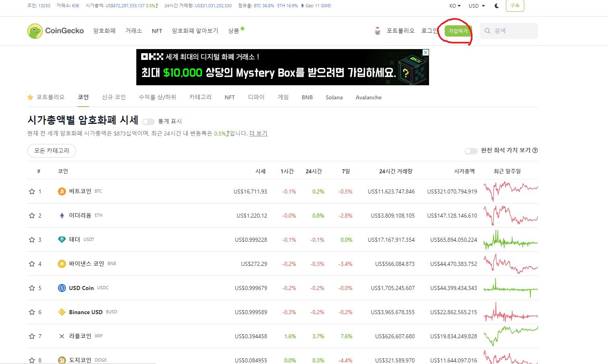Viewport: 608px width, 364px height.
Task: Click inside the 검색 search field
Action: [x=509, y=31]
